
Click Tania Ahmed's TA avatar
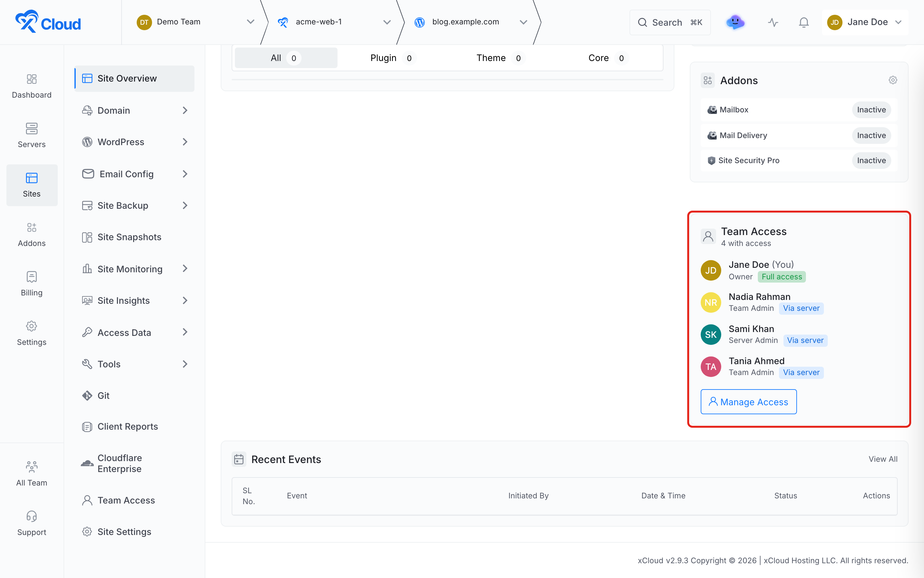(x=711, y=367)
